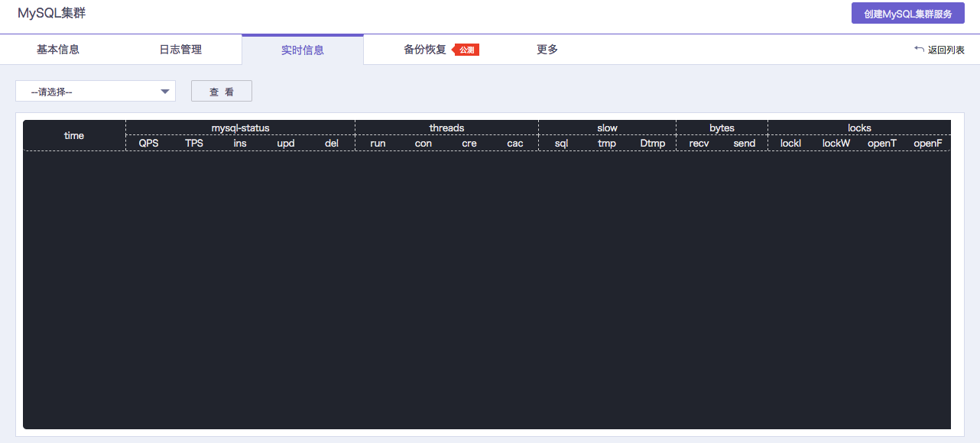Click the openT column header
980x443 pixels.
(882, 143)
